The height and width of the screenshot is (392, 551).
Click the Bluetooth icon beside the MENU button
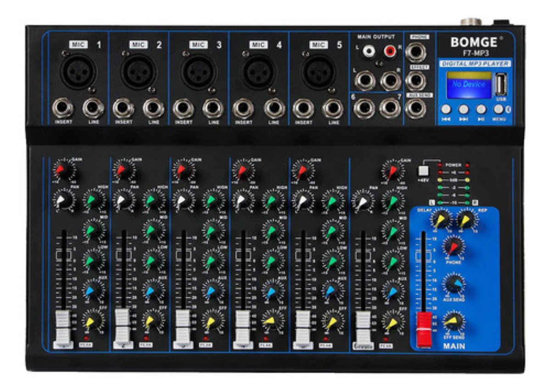(507, 109)
